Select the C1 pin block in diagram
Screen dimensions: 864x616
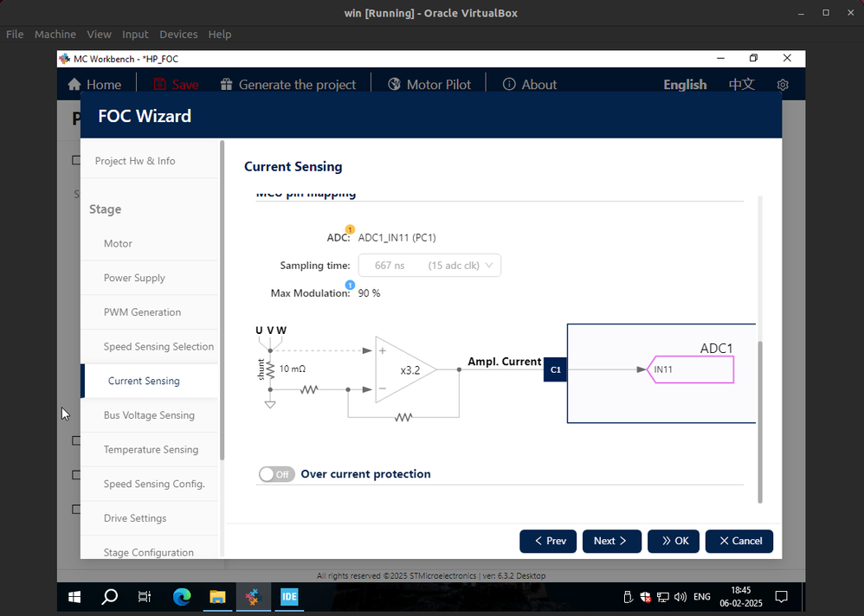tap(556, 369)
